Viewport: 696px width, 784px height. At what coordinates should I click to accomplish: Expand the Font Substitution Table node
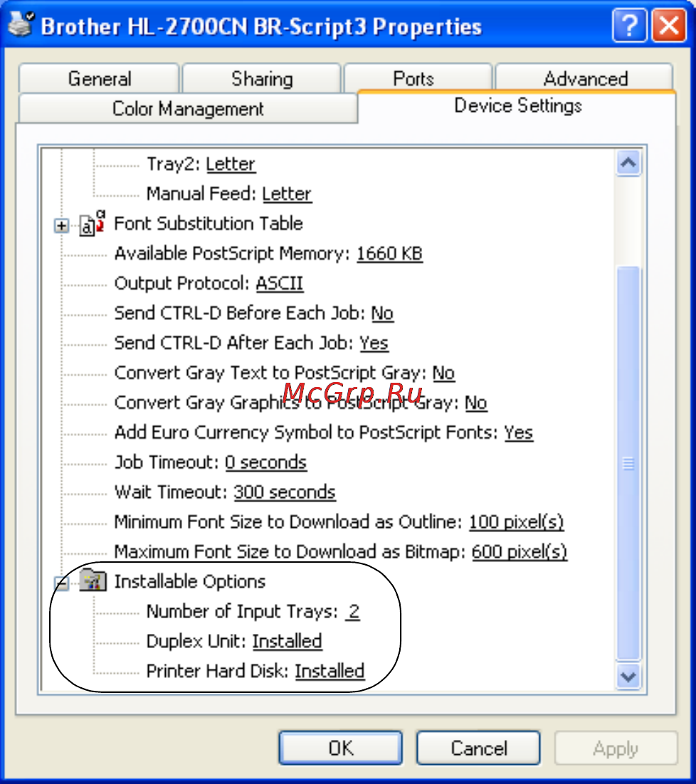(61, 226)
